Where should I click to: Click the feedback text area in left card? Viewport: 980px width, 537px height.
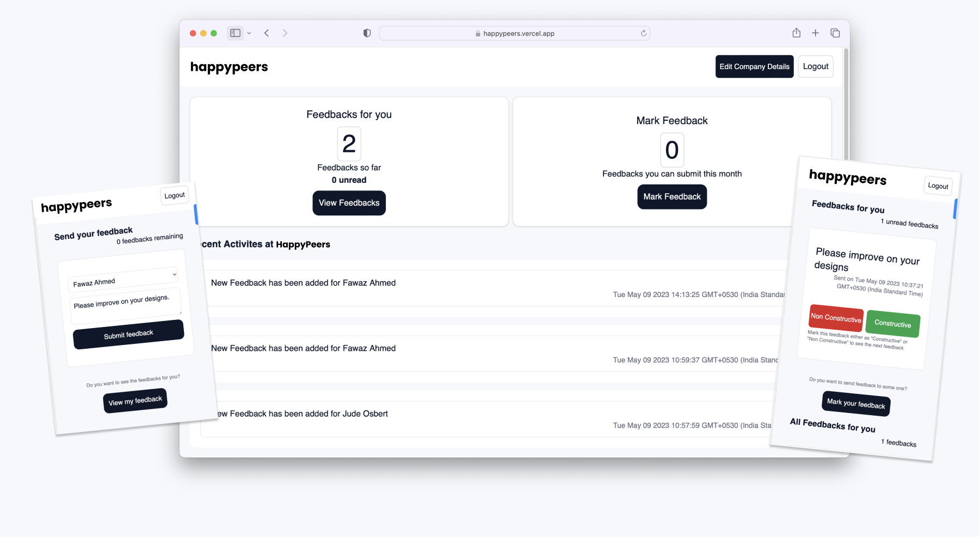(x=125, y=303)
